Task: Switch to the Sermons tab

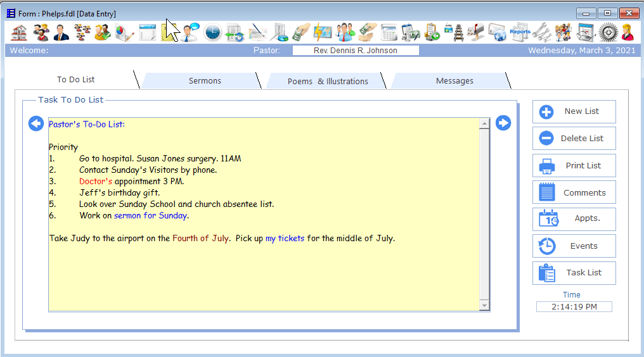Action: pos(205,81)
